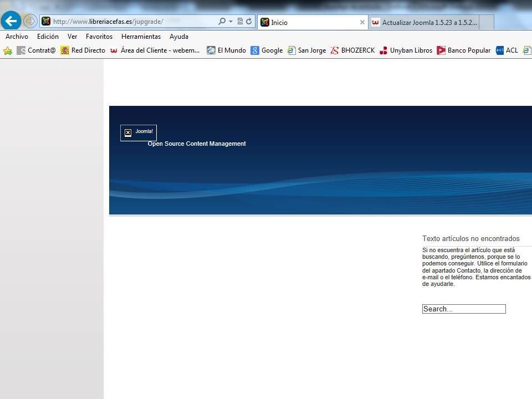Click the Search... input field
The width and height of the screenshot is (532, 399).
(x=464, y=309)
